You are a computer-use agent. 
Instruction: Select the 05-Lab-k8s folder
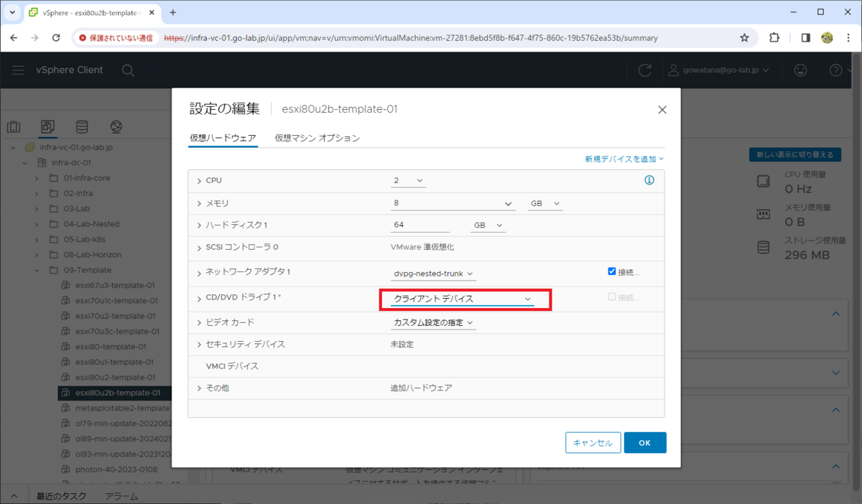tap(84, 239)
